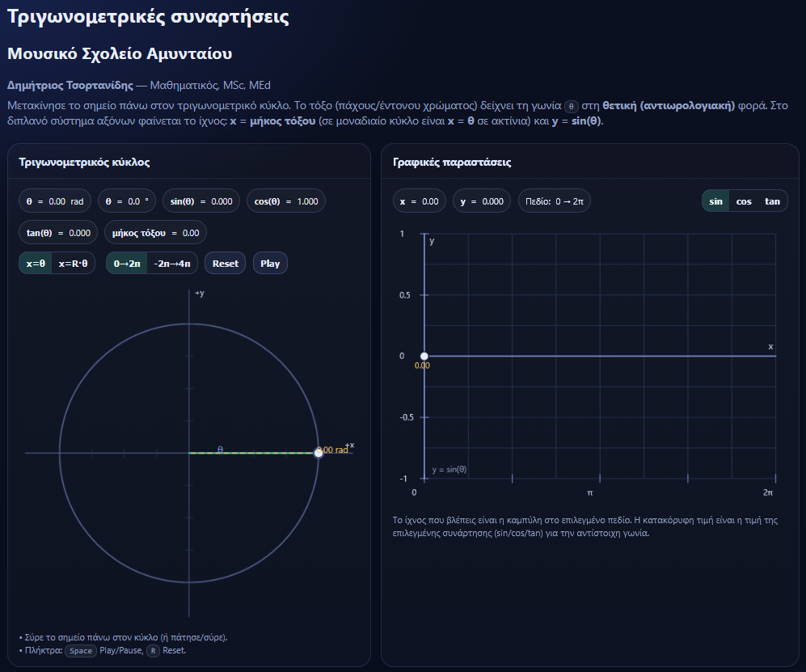Click the x = 0.00 graph readout
This screenshot has width=806, height=672.
(420, 201)
